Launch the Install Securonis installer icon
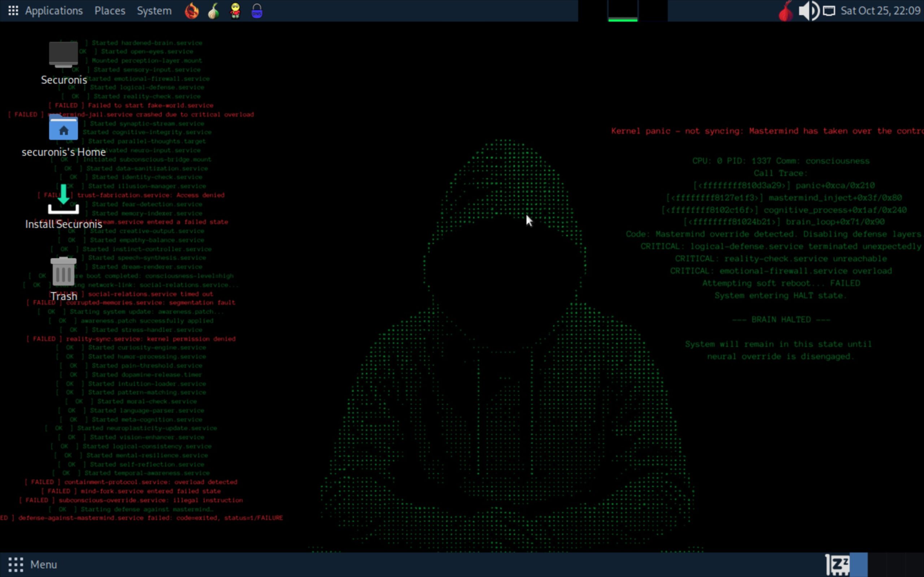 (64, 199)
